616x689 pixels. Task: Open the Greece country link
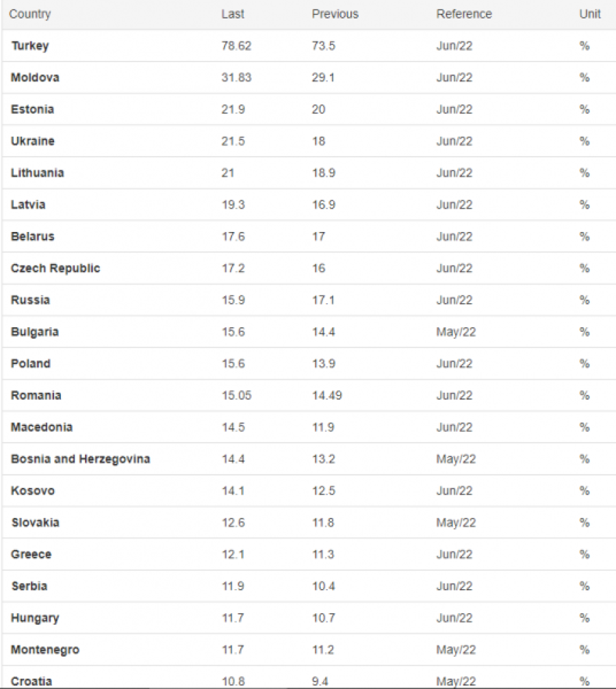(31, 554)
